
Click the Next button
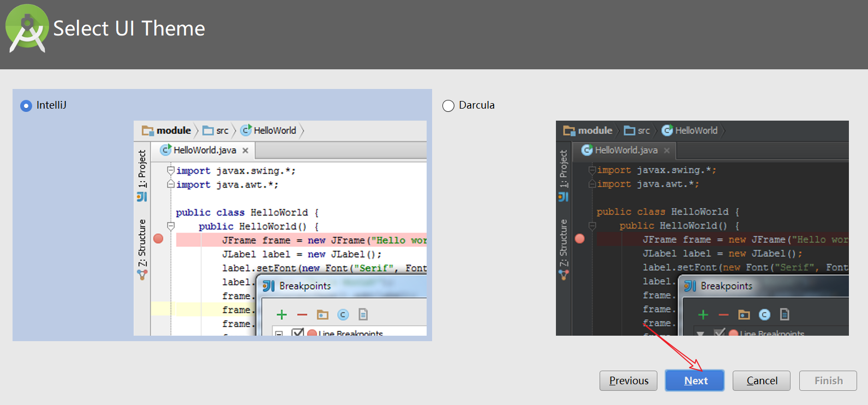coord(695,380)
